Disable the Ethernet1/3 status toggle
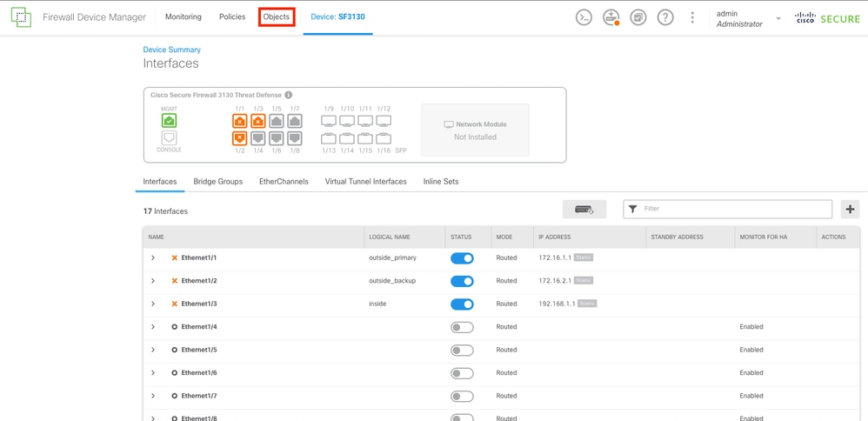This screenshot has width=868, height=421. point(462,304)
